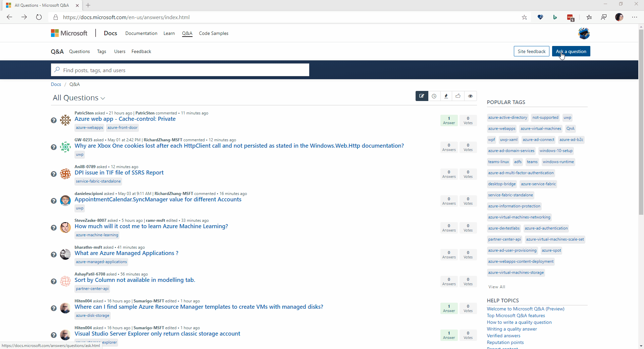
Task: Open the azure-machine-learning tag link
Action: 97,235
